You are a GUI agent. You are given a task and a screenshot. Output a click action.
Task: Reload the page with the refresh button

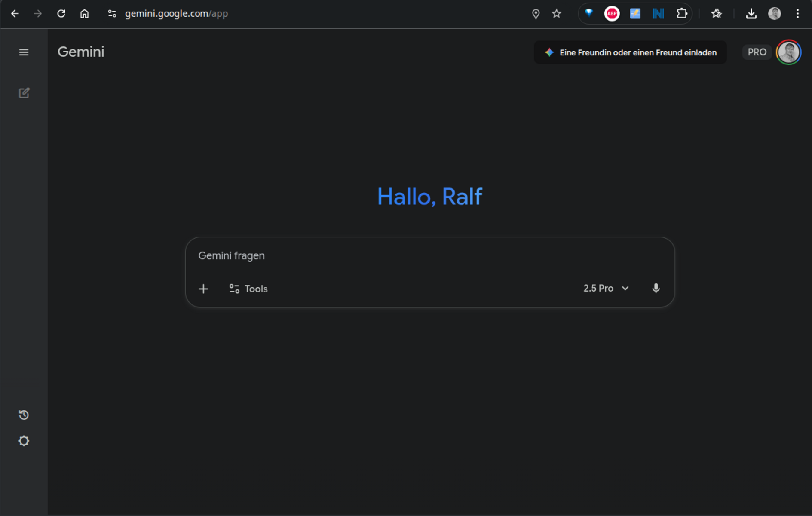(x=61, y=14)
